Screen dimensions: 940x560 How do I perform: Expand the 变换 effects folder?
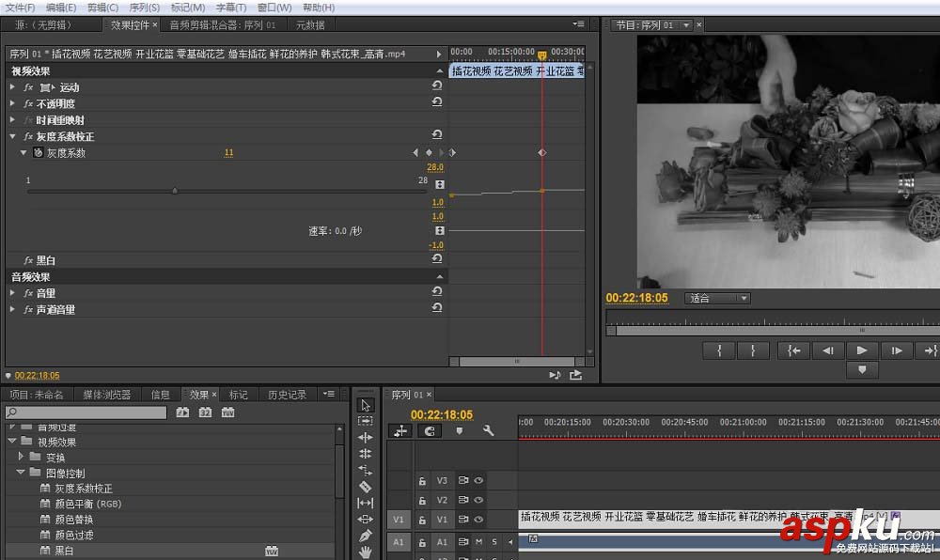[21, 457]
